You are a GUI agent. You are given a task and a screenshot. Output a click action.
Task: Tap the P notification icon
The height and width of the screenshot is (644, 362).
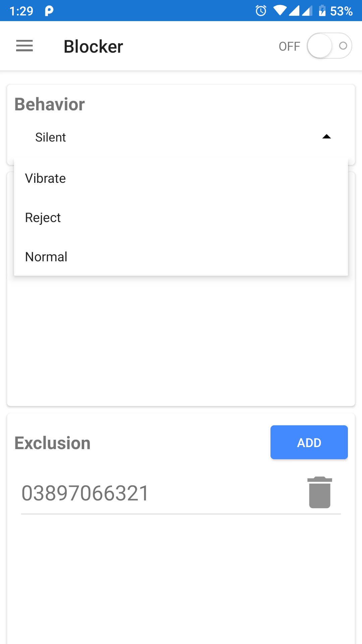click(49, 11)
